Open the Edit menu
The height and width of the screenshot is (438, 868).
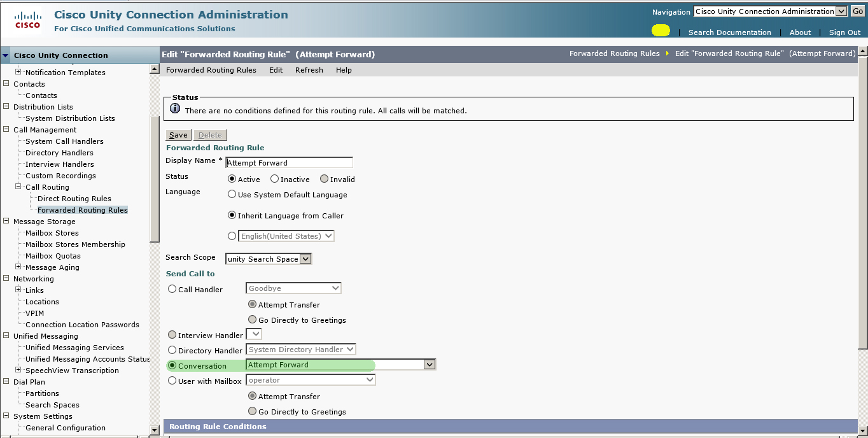pos(276,70)
